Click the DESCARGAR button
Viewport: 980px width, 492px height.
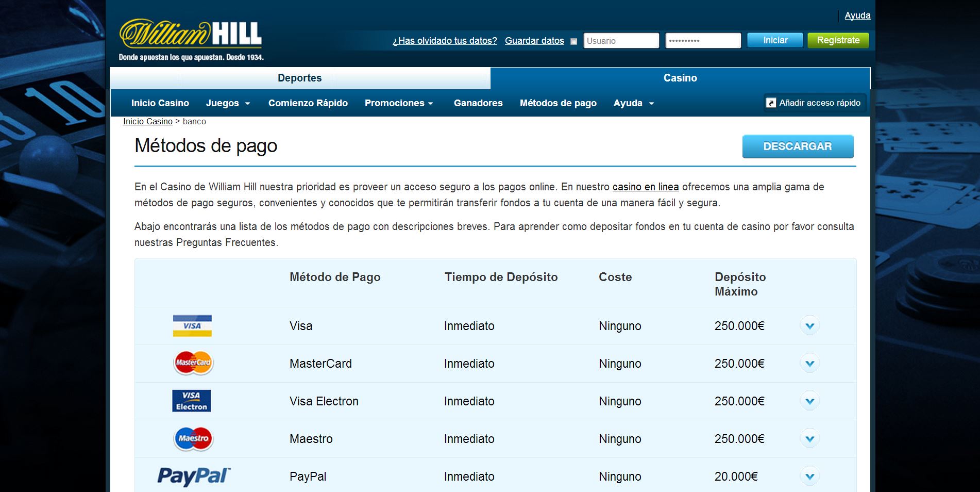pos(798,146)
